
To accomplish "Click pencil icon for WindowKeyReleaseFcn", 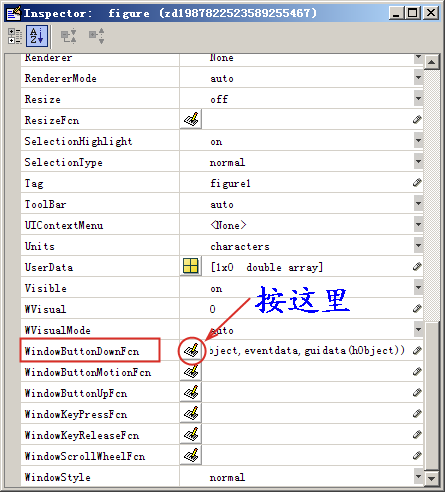I will [x=417, y=434].
